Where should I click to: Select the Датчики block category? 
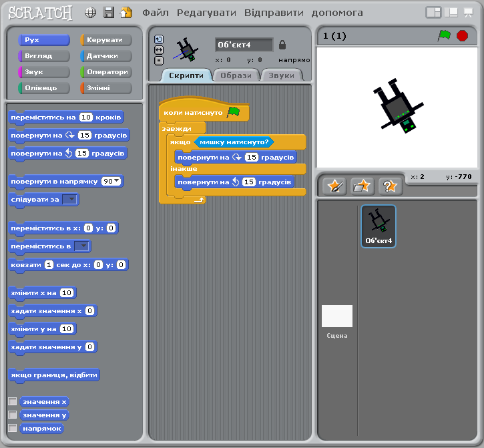click(106, 56)
